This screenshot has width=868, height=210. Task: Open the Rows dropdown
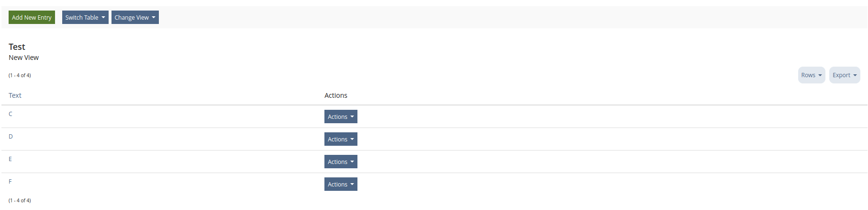pyautogui.click(x=811, y=75)
